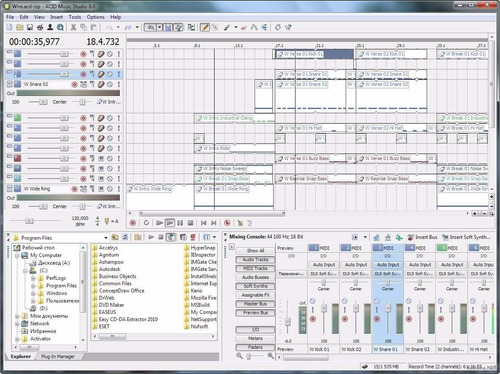
Task: Open the Insert menu
Action: [x=56, y=17]
